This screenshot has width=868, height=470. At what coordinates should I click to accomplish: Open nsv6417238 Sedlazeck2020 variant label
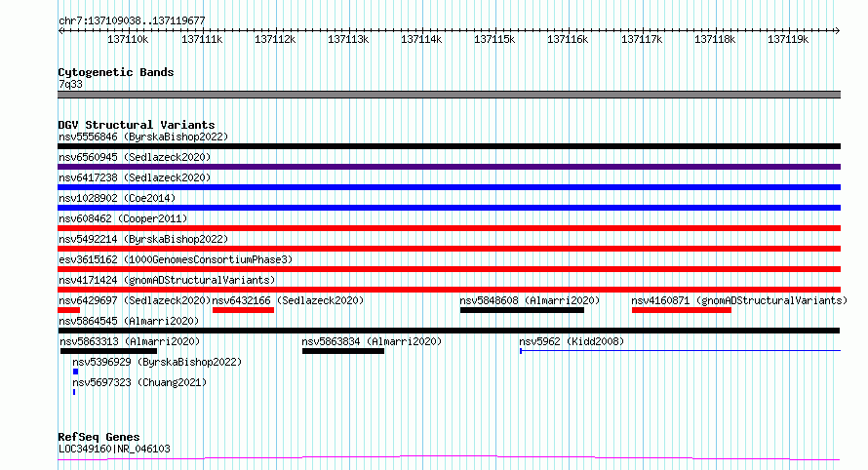point(135,177)
